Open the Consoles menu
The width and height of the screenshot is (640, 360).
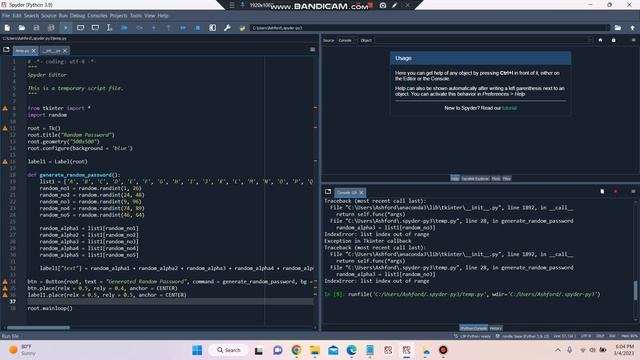(97, 16)
